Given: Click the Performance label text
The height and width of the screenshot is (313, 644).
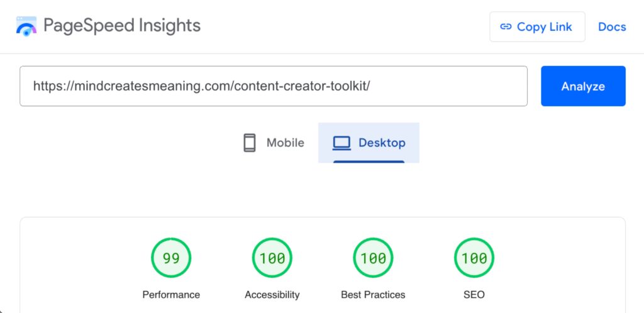Looking at the screenshot, I should [171, 294].
